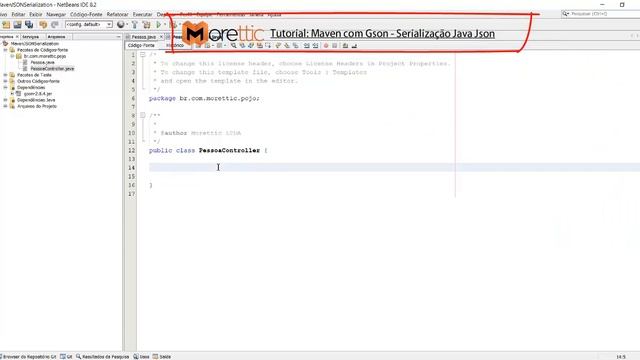The width and height of the screenshot is (640, 360).
Task: Click the Redo toolbar icon
Action: coord(55,25)
